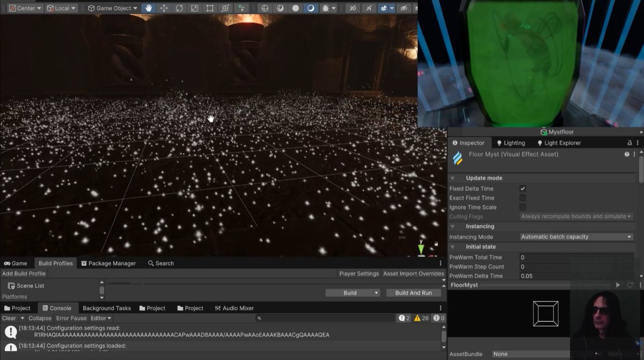
Task: Collapse the Initial state section
Action: (x=452, y=247)
